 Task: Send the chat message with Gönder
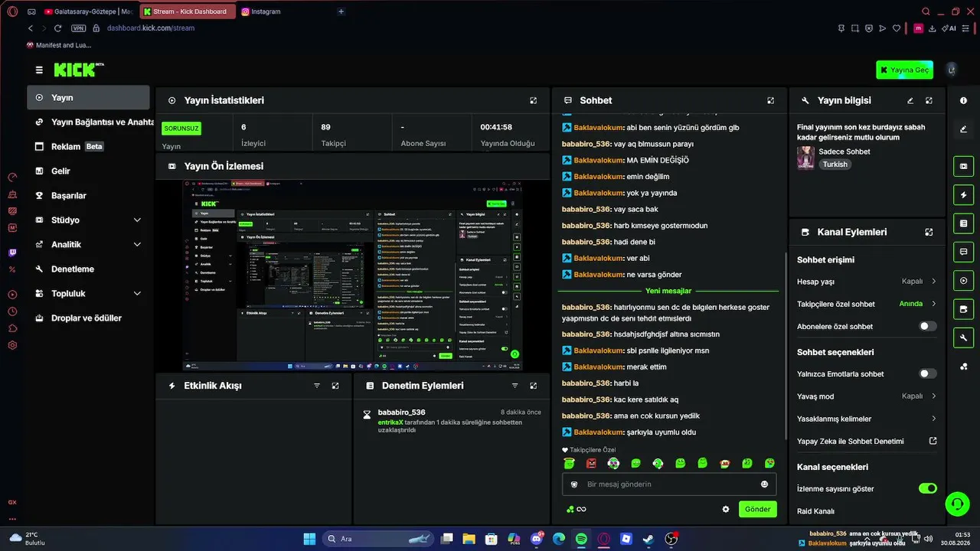point(758,509)
